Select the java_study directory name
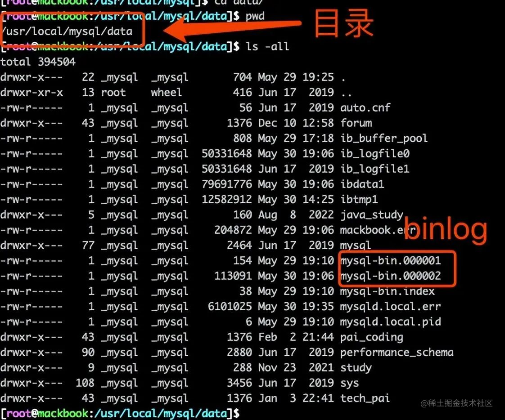The height and width of the screenshot is (420, 505). 372,214
